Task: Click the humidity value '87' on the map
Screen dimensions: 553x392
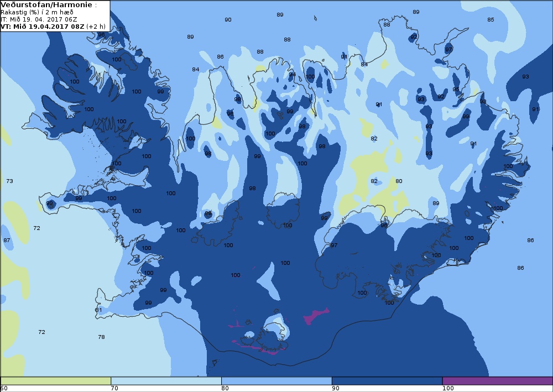Action: [7, 241]
